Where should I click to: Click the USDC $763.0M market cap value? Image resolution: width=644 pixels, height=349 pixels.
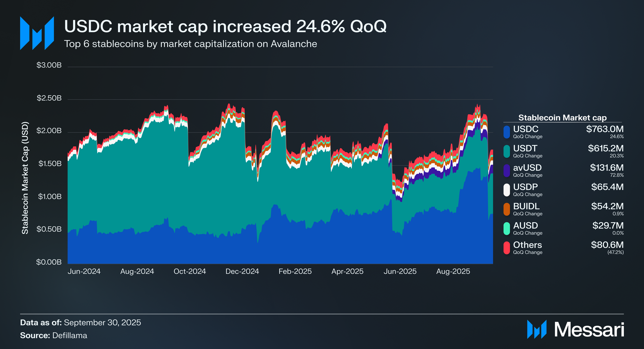point(605,129)
